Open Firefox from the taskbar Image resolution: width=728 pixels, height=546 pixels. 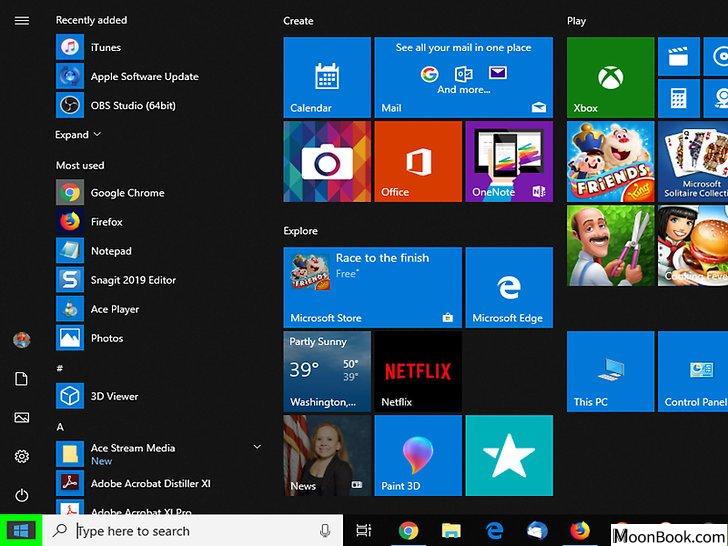580,530
